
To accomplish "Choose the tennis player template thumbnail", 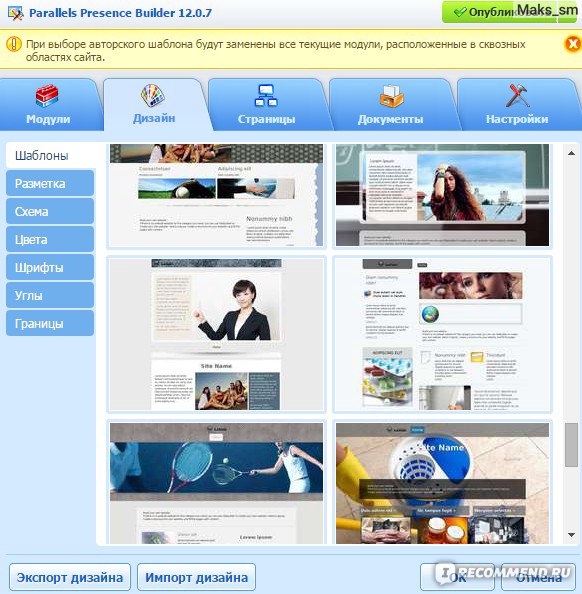I will 216,483.
